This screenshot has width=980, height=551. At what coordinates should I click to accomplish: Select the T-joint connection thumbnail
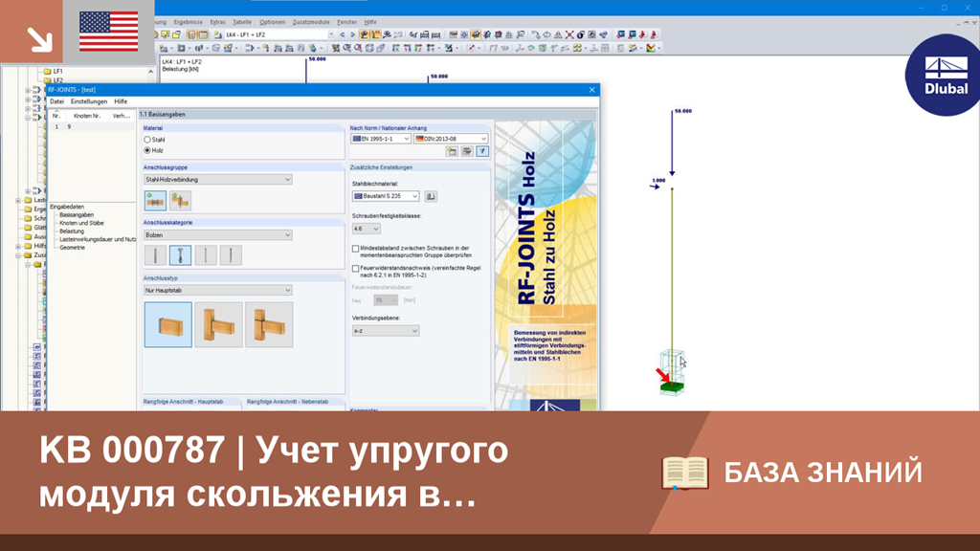219,325
